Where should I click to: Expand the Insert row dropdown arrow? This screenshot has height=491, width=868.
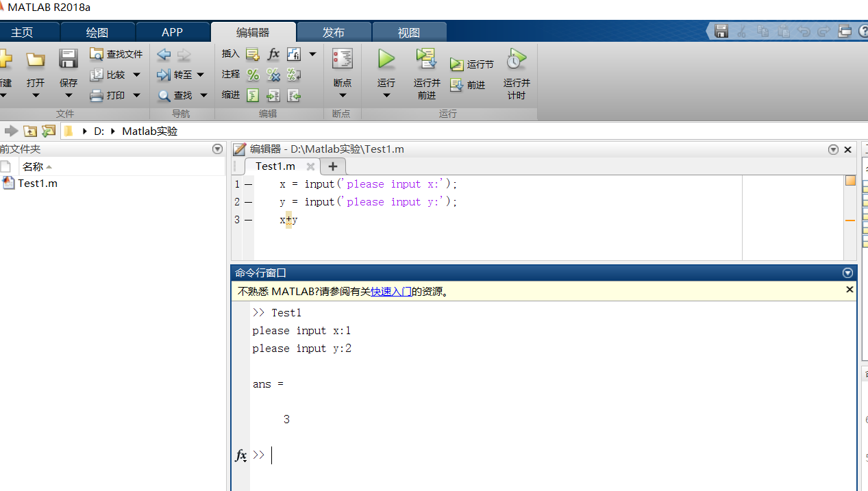pos(312,54)
